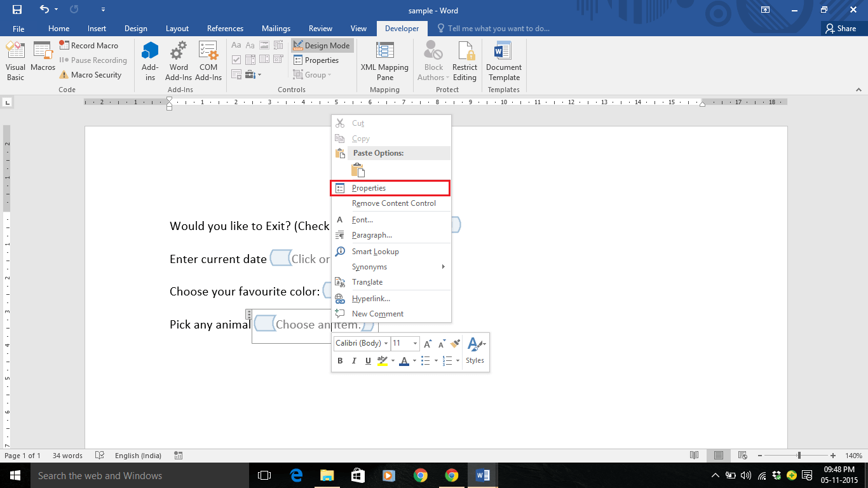Open highlight color dropdown arrow
The height and width of the screenshot is (488, 868).
(393, 361)
